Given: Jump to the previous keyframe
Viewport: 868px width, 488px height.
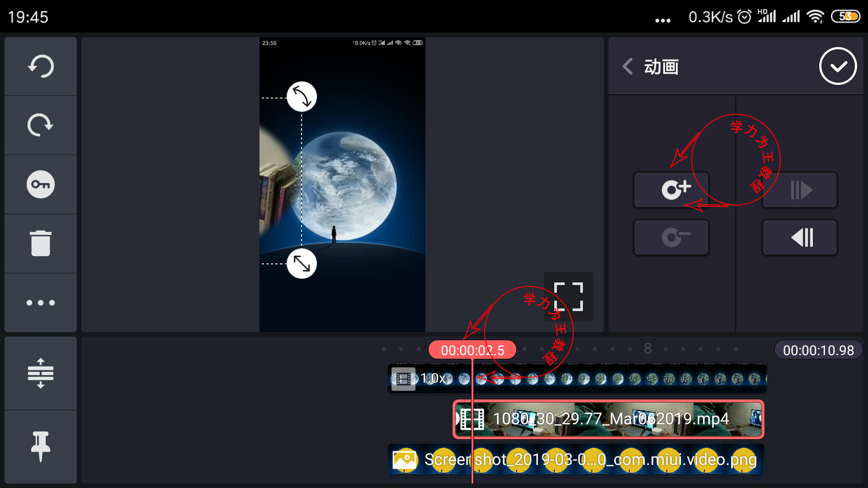Looking at the screenshot, I should (799, 237).
